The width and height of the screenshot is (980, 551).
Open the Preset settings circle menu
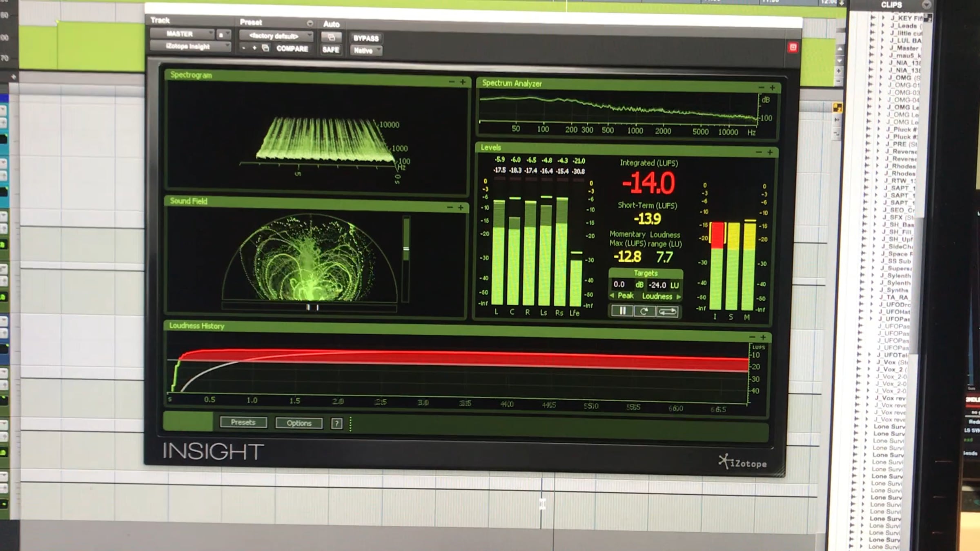(310, 23)
